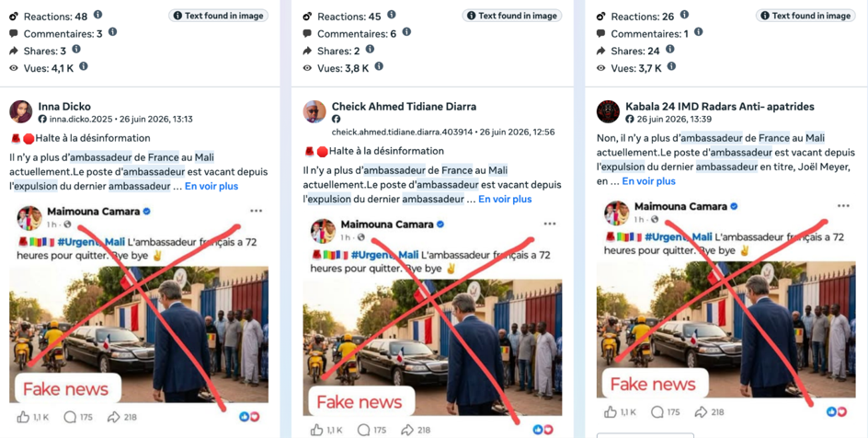Click info icon beside Reactions: 48
The height and width of the screenshot is (438, 868).
pyautogui.click(x=98, y=15)
